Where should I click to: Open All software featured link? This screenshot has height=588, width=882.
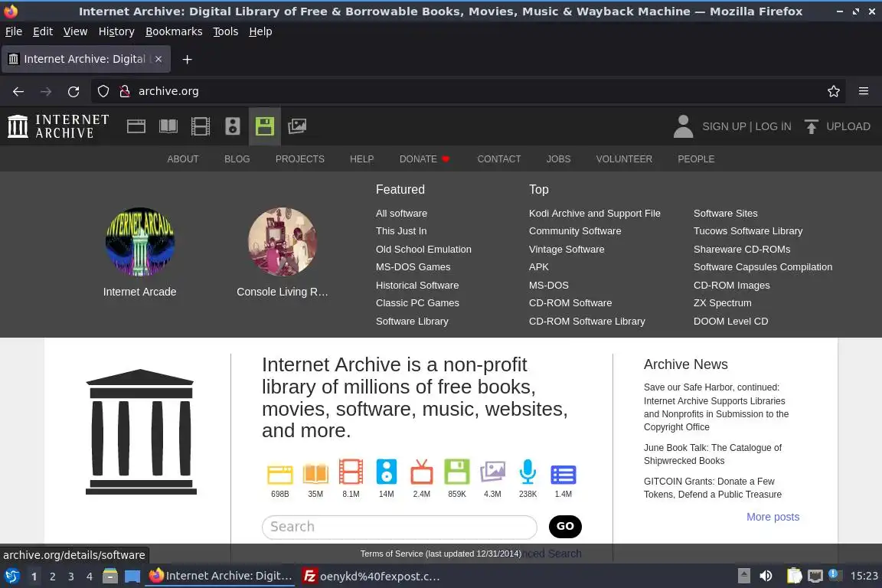(x=401, y=214)
